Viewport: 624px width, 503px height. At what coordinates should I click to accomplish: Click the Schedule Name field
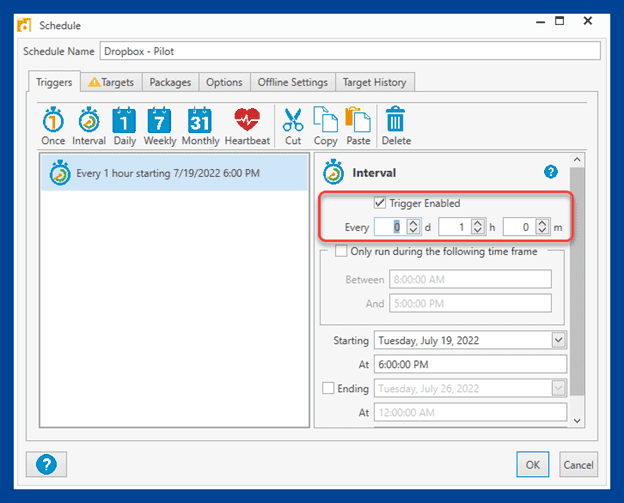pyautogui.click(x=350, y=51)
